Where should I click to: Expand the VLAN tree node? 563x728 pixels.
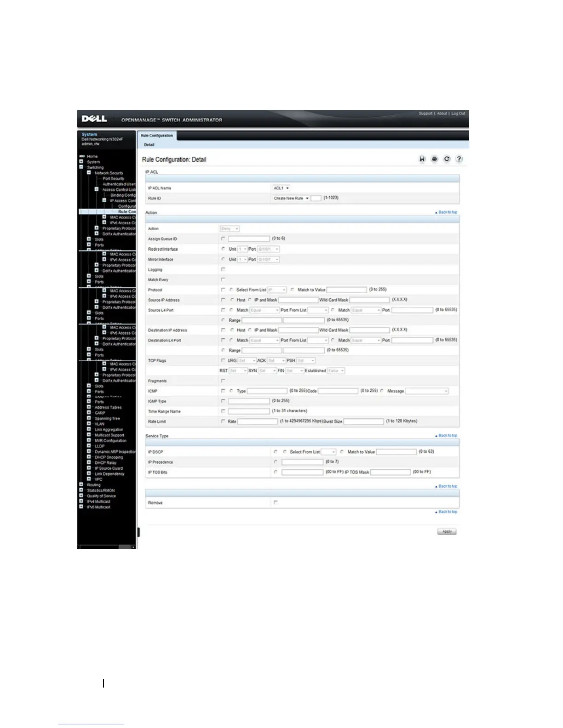click(x=89, y=424)
